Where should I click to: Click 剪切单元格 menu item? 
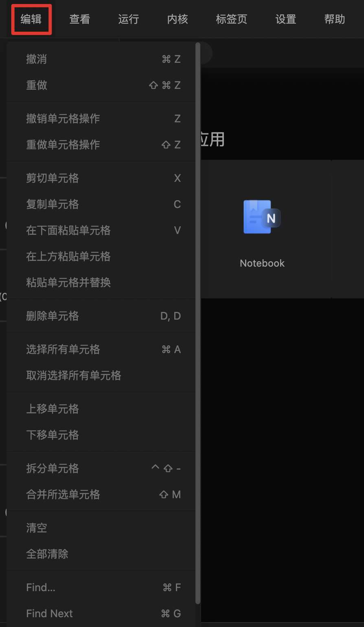pos(101,178)
